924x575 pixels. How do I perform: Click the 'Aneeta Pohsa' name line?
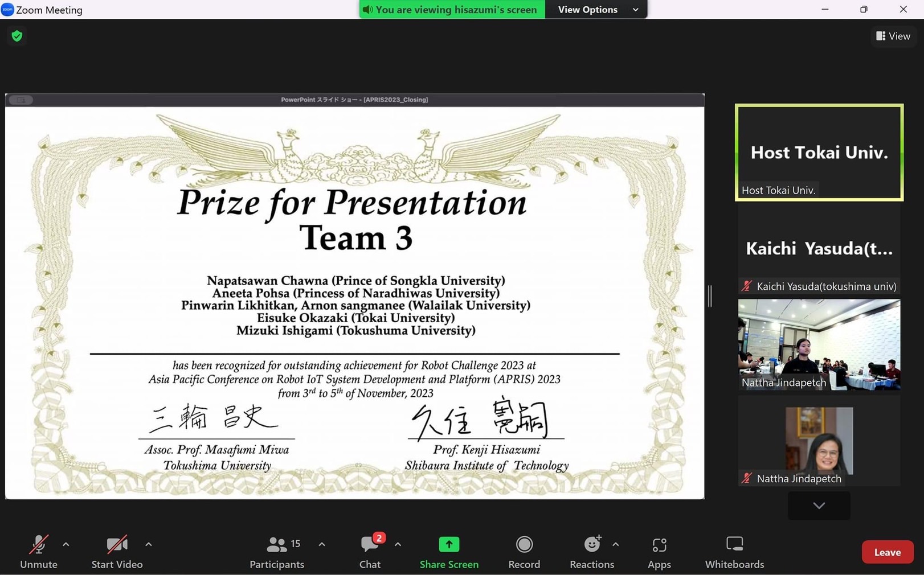pyautogui.click(x=356, y=293)
